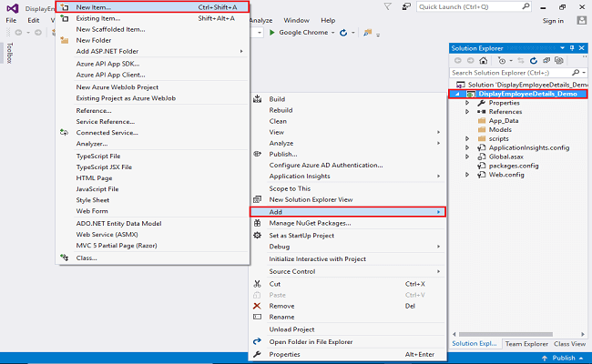Click the feedback icon beside Quick Launch
The height and width of the screenshot is (364, 592).
pyautogui.click(x=406, y=6)
